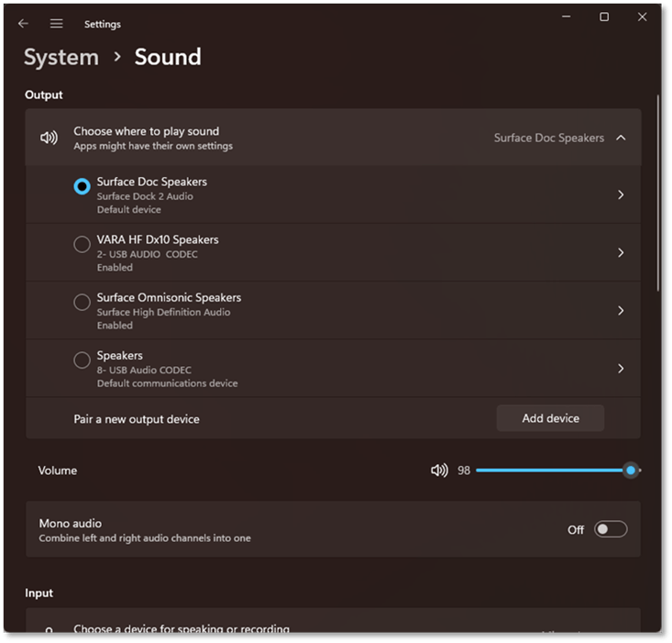Click the vertical scrollbar on the right
The height and width of the screenshot is (643, 672).
[x=657, y=193]
